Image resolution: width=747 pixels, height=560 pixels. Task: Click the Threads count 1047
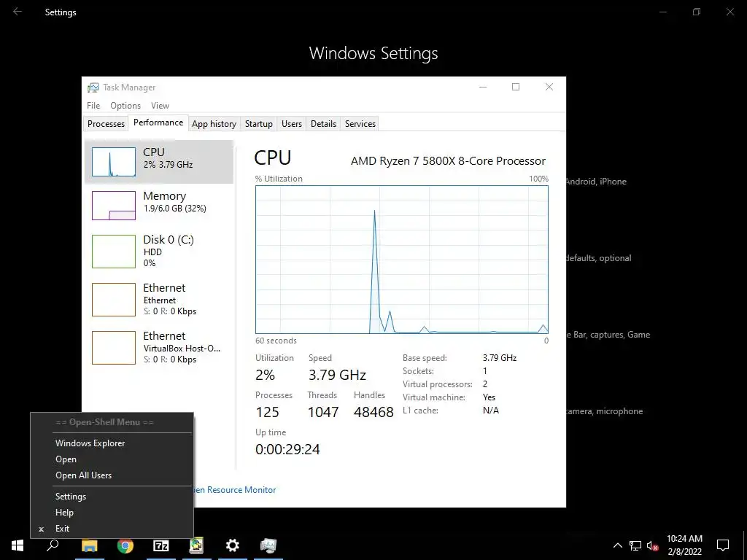point(323,412)
